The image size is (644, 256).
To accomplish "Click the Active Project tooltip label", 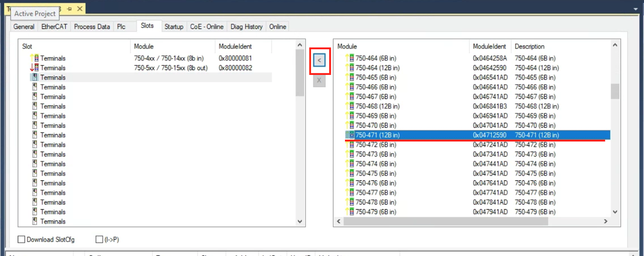I will [35, 14].
